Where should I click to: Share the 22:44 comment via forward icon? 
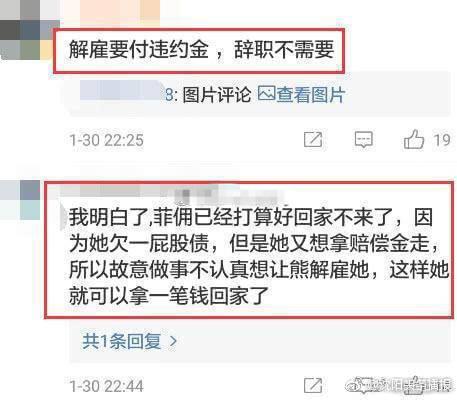(x=313, y=386)
